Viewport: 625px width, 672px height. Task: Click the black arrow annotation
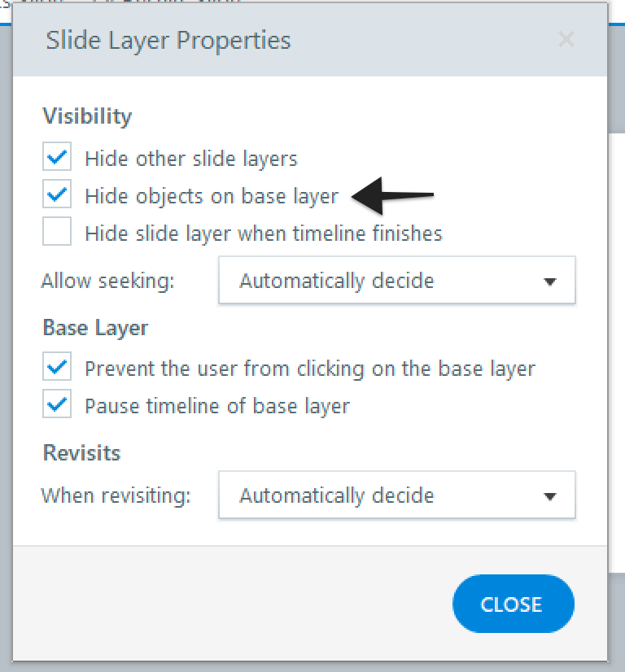(395, 195)
